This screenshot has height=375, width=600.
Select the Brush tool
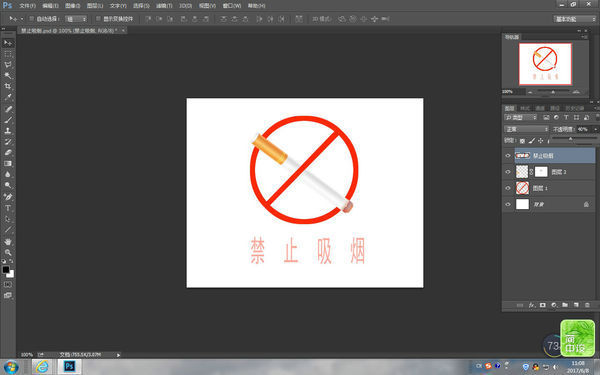pyautogui.click(x=8, y=120)
